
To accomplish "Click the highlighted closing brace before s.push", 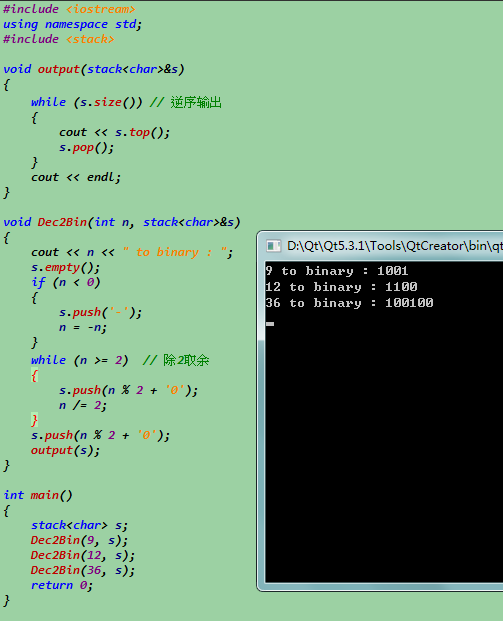I will click(x=34, y=420).
